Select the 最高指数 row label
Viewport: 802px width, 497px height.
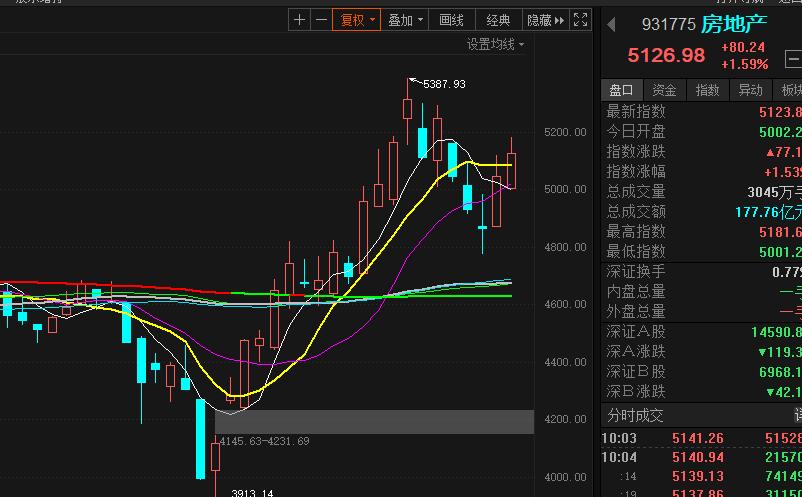[636, 232]
